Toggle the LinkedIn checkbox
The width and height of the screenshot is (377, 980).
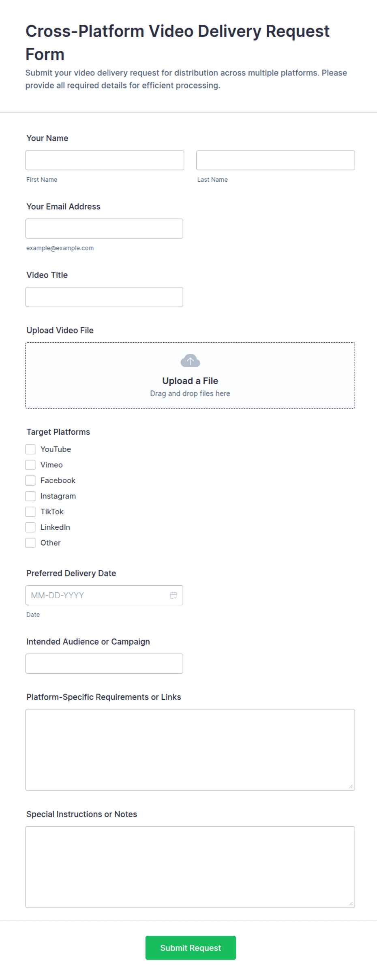(30, 527)
